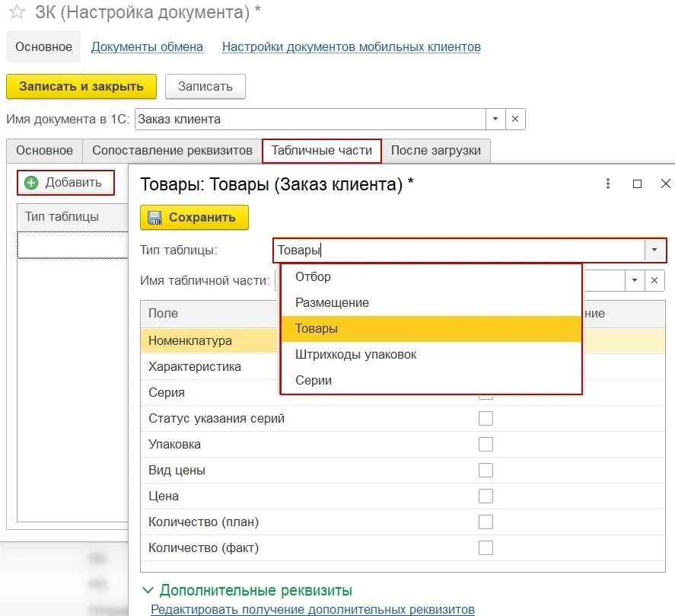Select the empty row in Тип таблицы list
The width and height of the screenshot is (675, 616).
click(x=73, y=244)
